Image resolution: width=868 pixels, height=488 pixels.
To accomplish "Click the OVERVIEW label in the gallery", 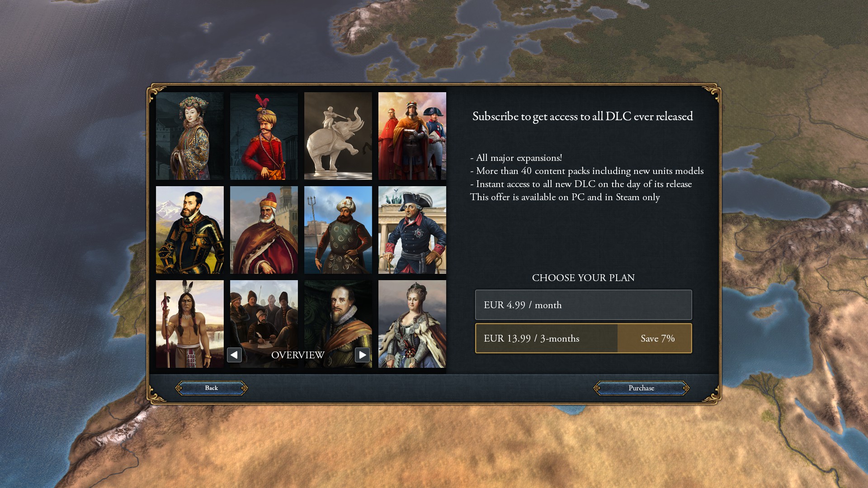I will click(x=298, y=355).
